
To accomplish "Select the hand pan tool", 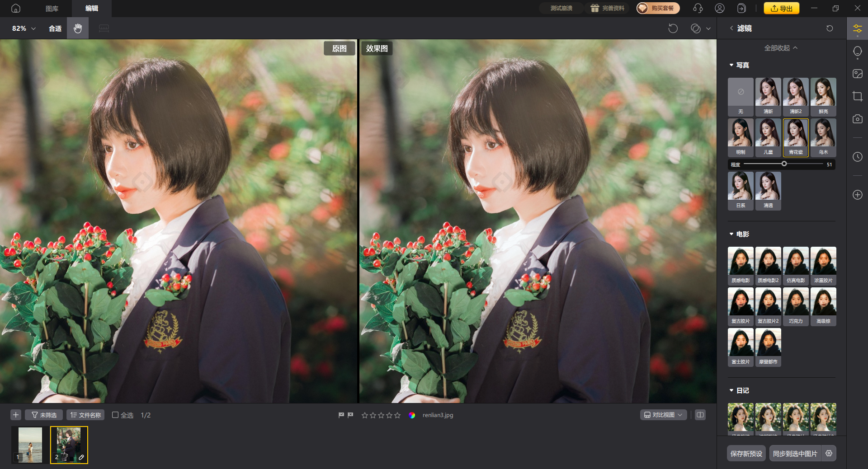I will (78, 28).
